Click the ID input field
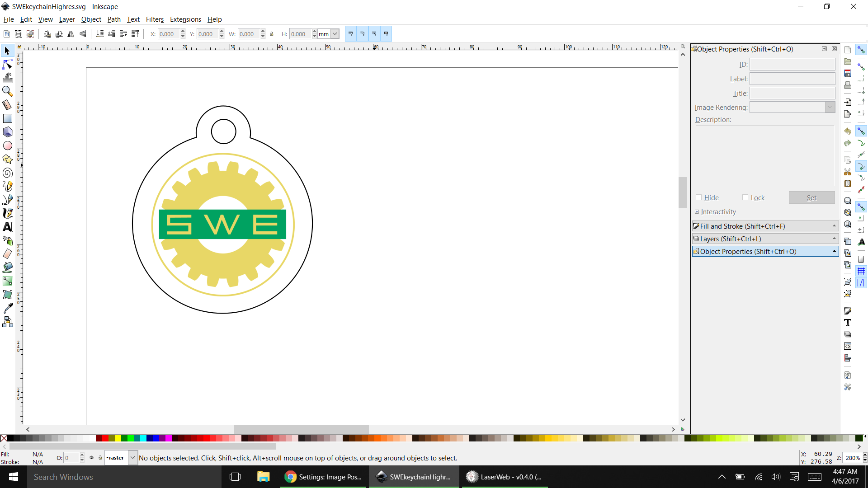This screenshot has height=488, width=868. 792,64
